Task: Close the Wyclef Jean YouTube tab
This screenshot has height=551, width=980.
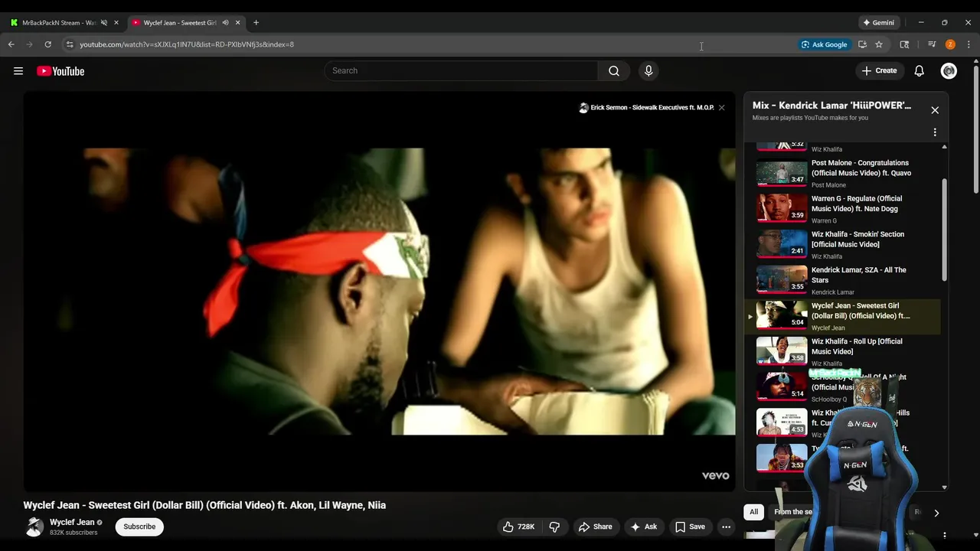Action: tap(237, 23)
